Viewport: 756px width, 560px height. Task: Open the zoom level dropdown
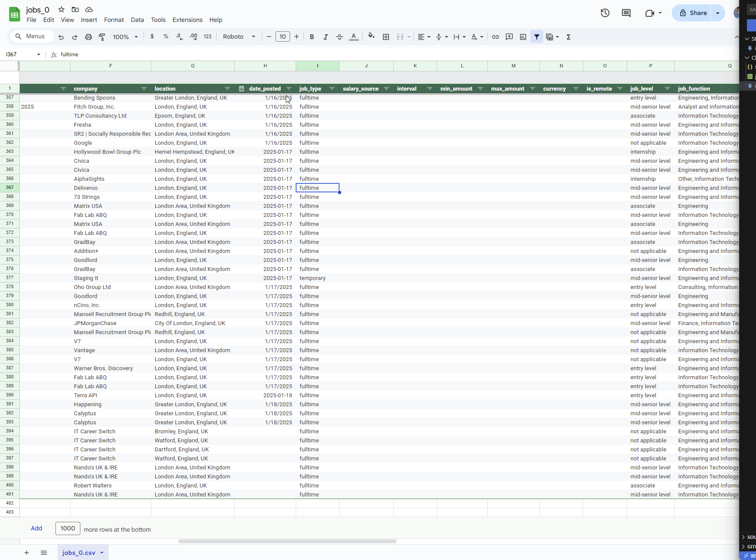click(125, 37)
